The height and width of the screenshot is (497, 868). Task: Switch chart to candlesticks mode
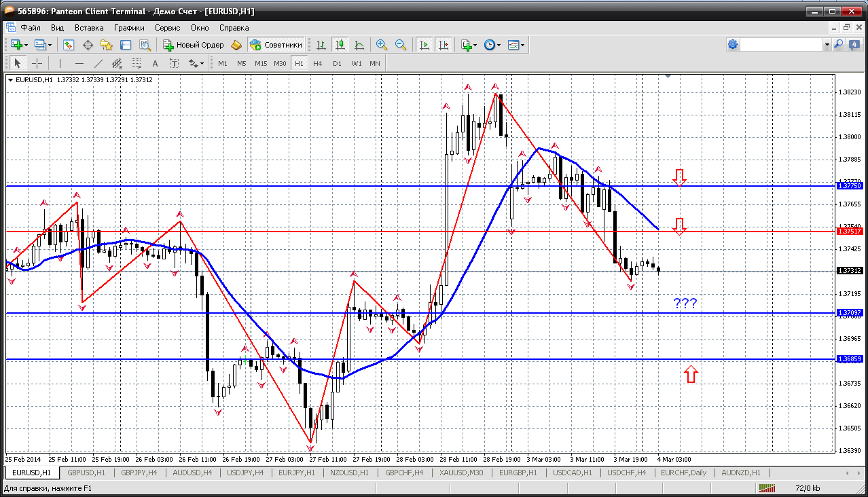pyautogui.click(x=340, y=45)
